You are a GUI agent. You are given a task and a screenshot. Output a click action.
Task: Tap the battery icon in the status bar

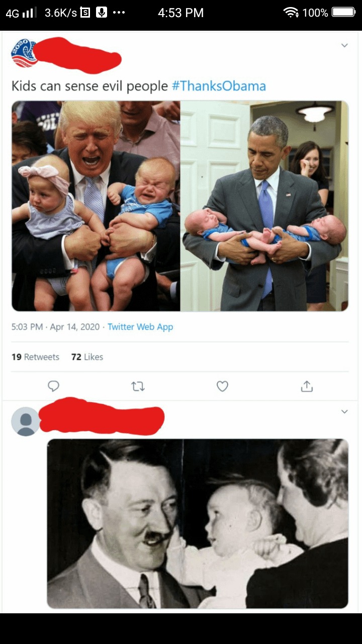click(343, 13)
